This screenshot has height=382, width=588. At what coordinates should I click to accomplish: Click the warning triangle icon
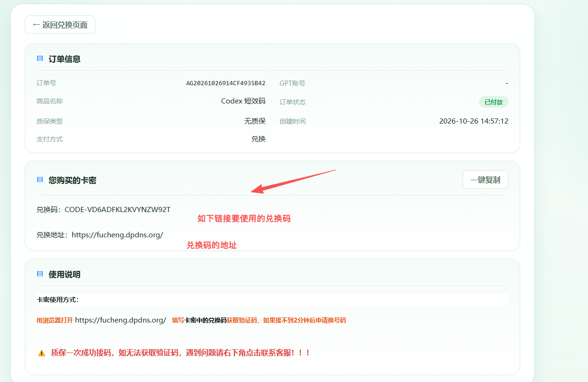42,353
